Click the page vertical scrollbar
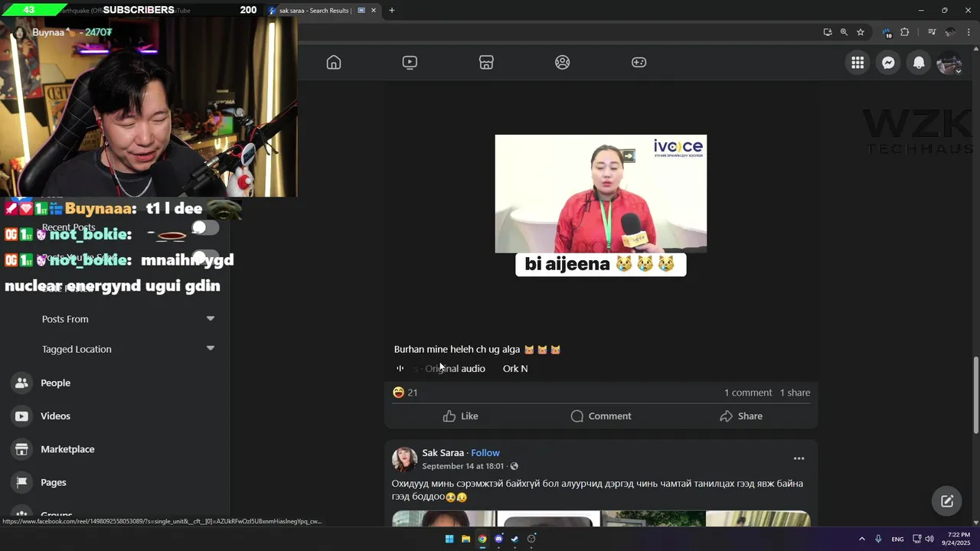 point(975,395)
